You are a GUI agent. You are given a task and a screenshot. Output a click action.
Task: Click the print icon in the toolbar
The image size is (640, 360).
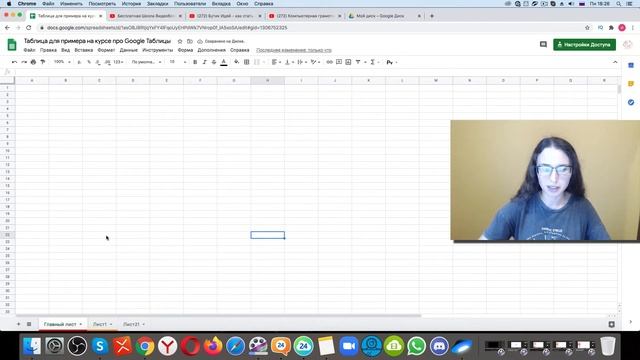tap(33, 62)
